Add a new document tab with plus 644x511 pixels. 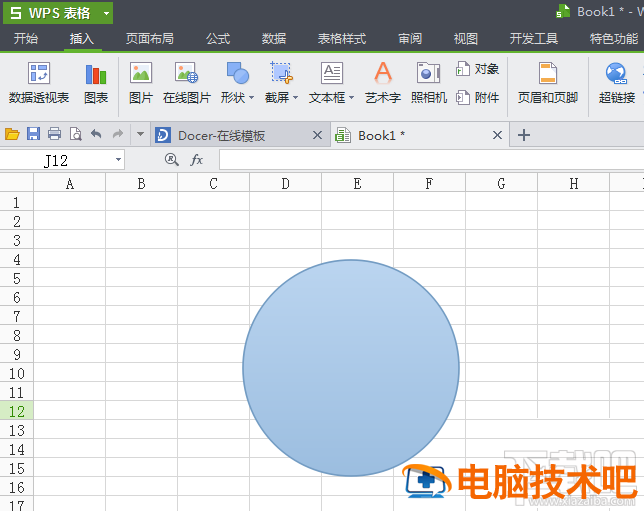[524, 135]
